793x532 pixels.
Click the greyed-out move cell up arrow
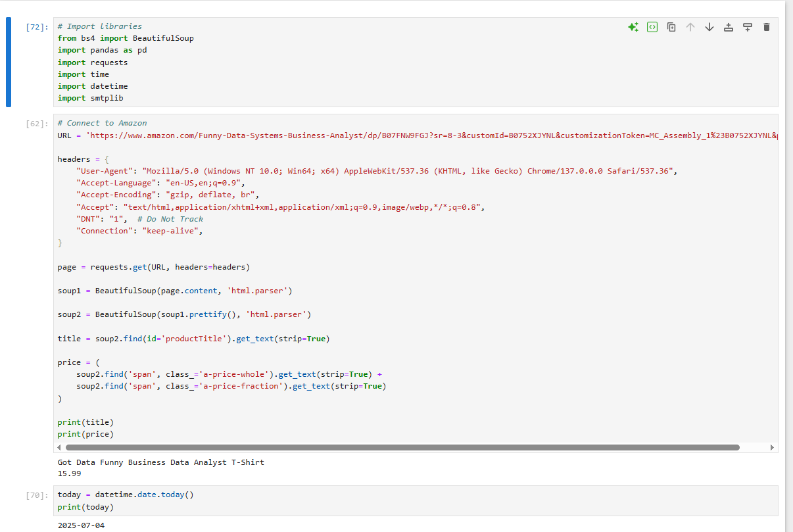(x=690, y=27)
